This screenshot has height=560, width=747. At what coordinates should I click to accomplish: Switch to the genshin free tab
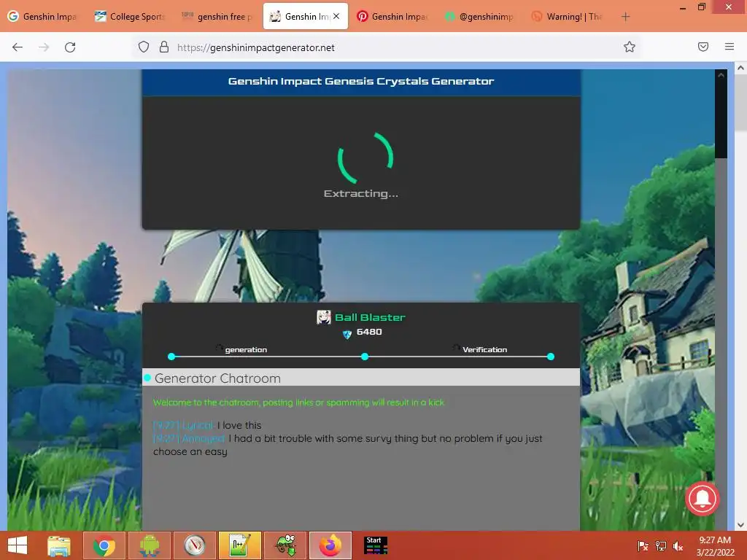(x=217, y=17)
